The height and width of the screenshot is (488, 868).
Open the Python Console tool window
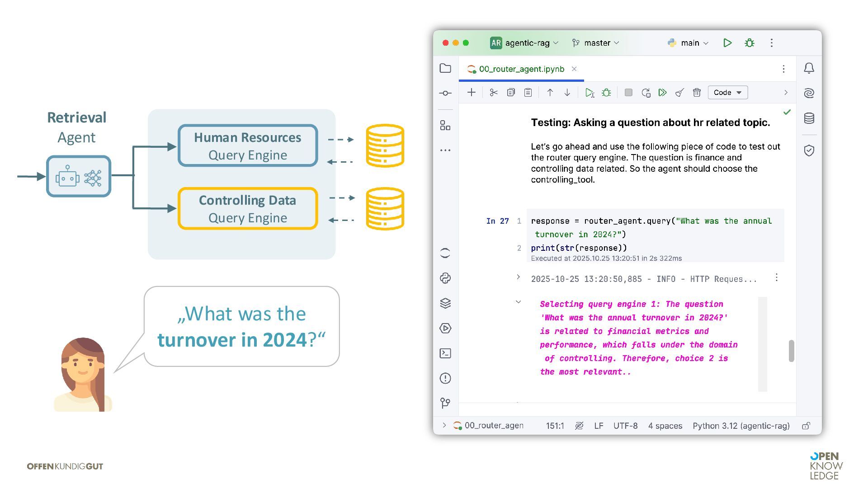[x=445, y=278]
